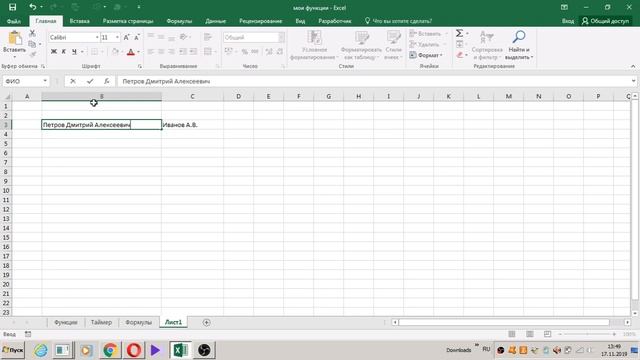
Task: Click the Percent style icon
Action: (244, 51)
